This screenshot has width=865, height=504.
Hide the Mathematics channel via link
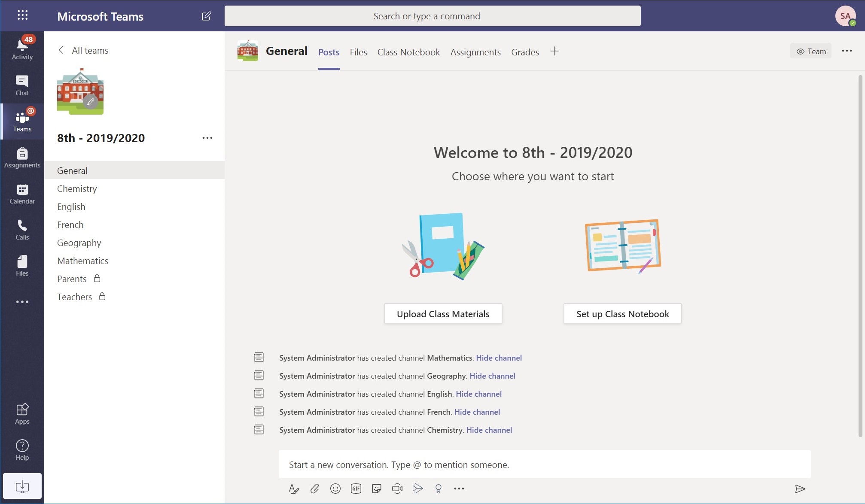click(x=499, y=358)
